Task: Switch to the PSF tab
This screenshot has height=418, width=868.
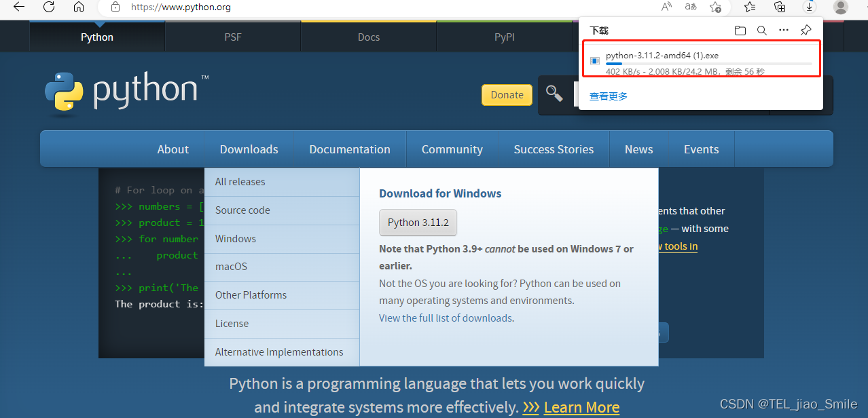Action: pyautogui.click(x=232, y=37)
